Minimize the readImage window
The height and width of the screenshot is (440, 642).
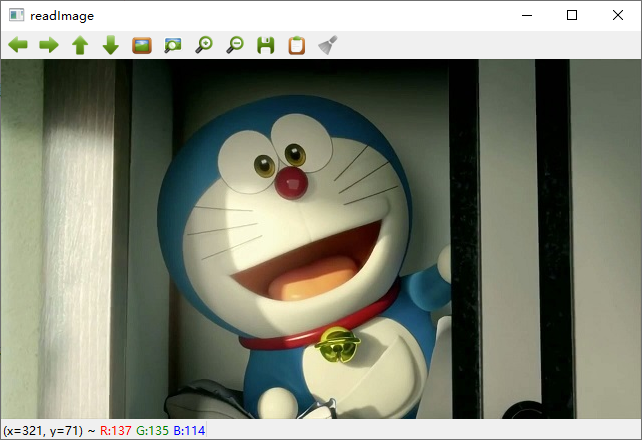tap(527, 15)
